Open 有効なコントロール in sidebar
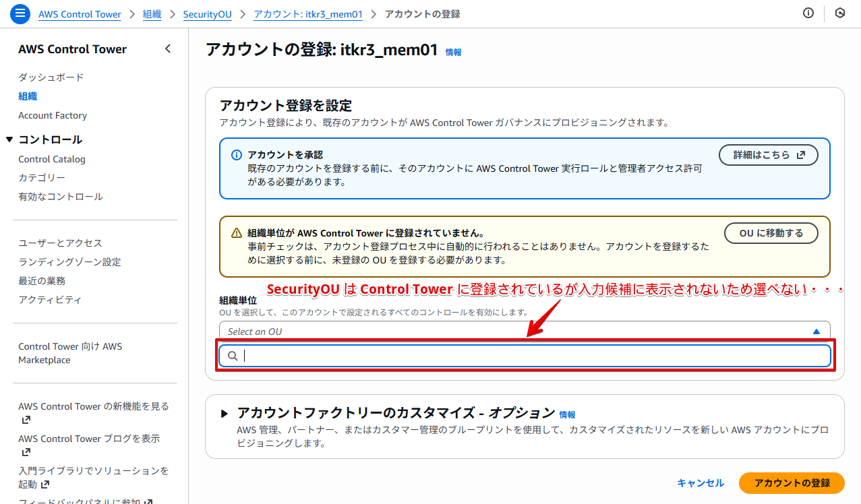 (x=61, y=197)
